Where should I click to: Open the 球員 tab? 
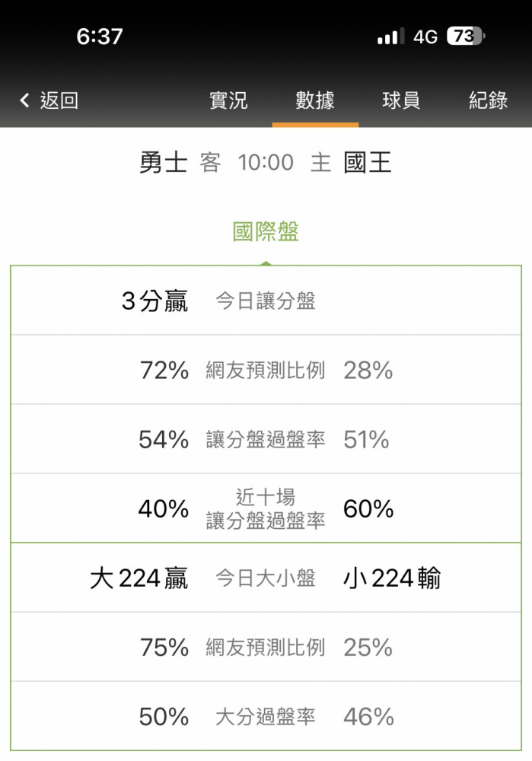[x=401, y=100]
